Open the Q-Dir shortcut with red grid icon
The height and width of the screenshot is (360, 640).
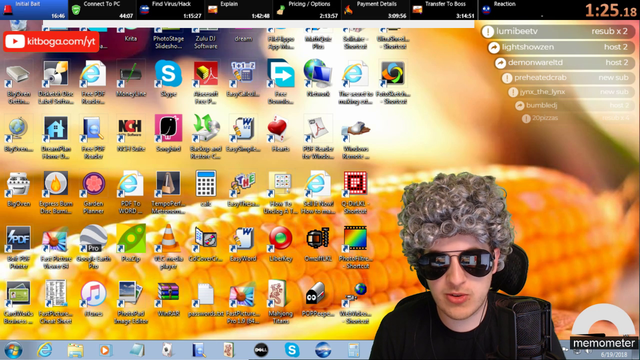pyautogui.click(x=356, y=192)
